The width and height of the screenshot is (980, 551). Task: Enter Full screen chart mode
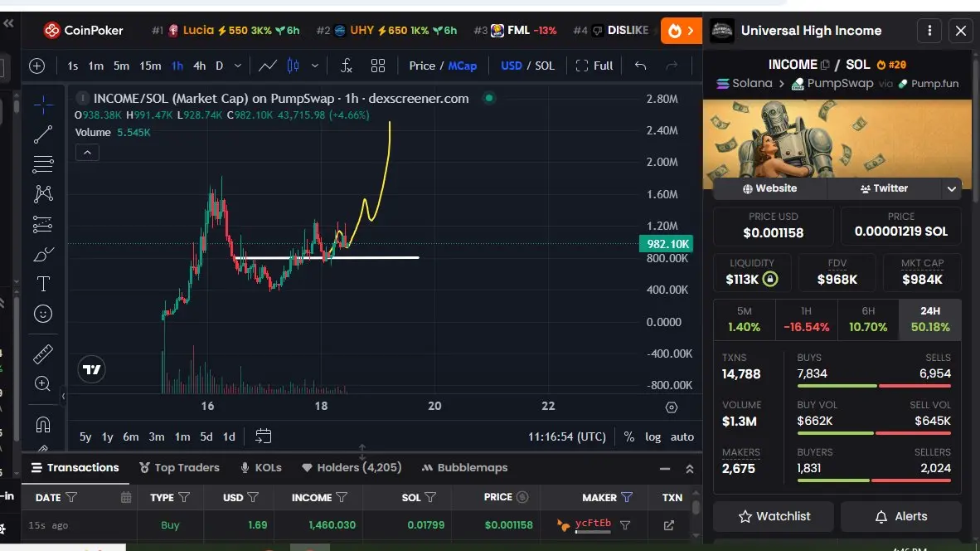click(x=594, y=66)
